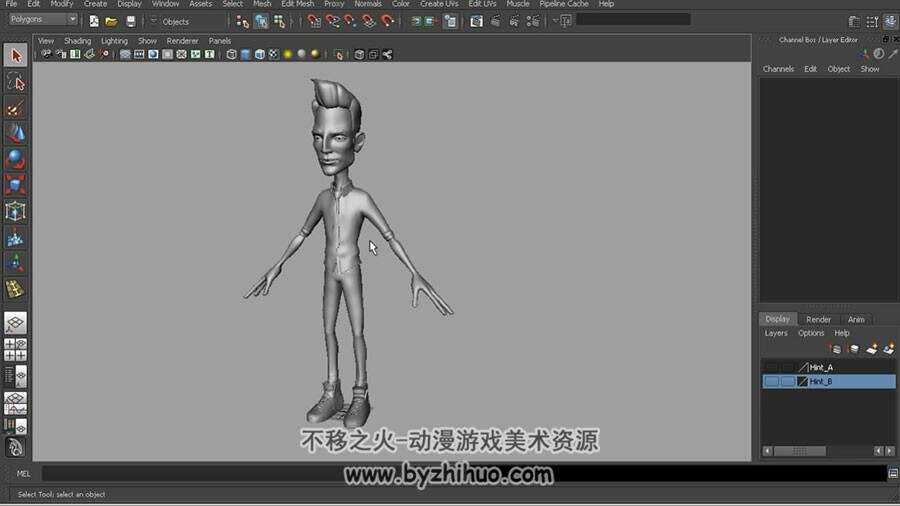Activate the Scale tool cube icon
The width and height of the screenshot is (900, 506).
point(15,185)
